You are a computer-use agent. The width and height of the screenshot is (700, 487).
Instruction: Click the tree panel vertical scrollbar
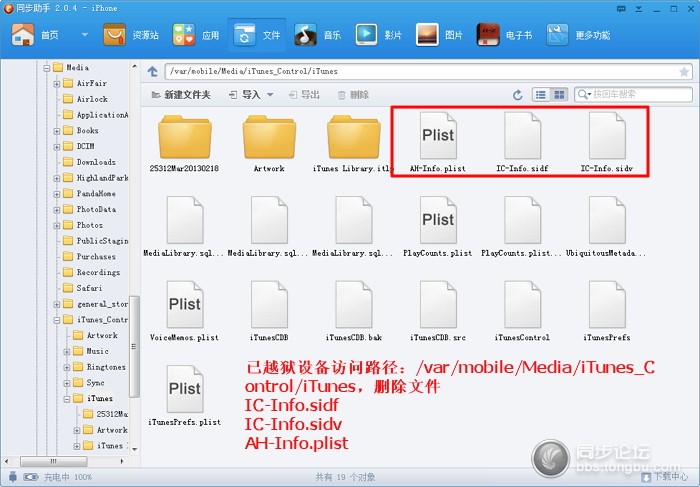(x=134, y=346)
